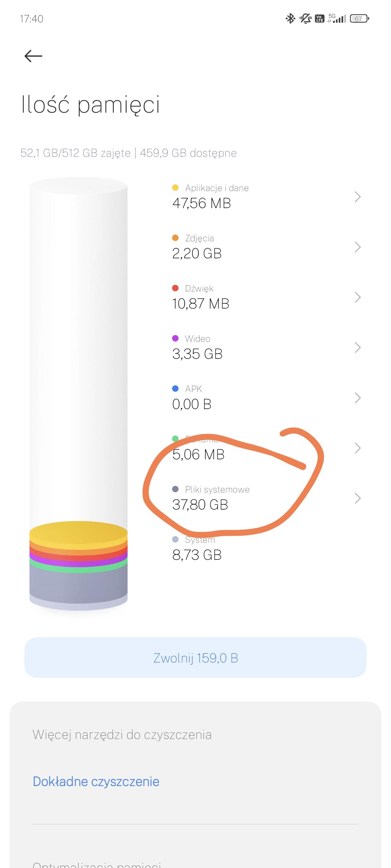Tap the battery level indicator
Screen dimensions: 391x868
pyautogui.click(x=359, y=19)
